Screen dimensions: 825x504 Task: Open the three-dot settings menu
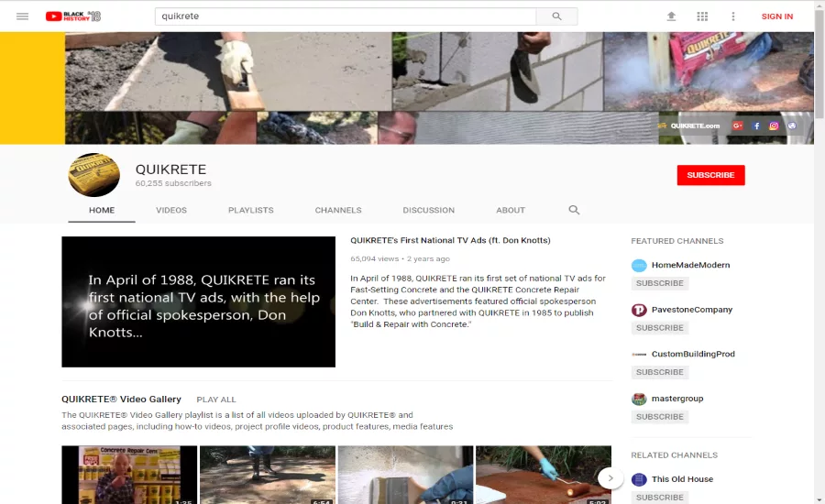coord(733,16)
